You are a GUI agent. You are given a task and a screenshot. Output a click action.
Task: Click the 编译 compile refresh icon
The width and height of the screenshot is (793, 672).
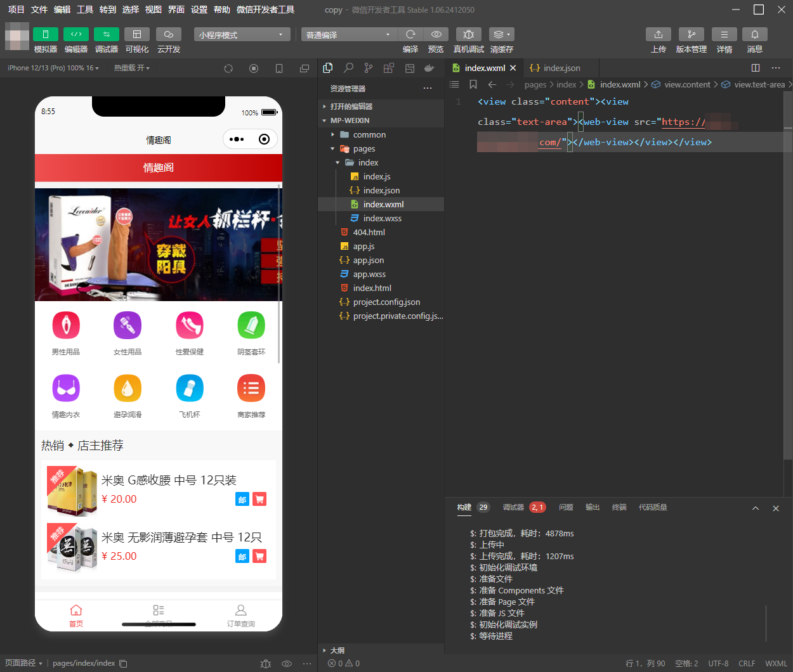(410, 34)
